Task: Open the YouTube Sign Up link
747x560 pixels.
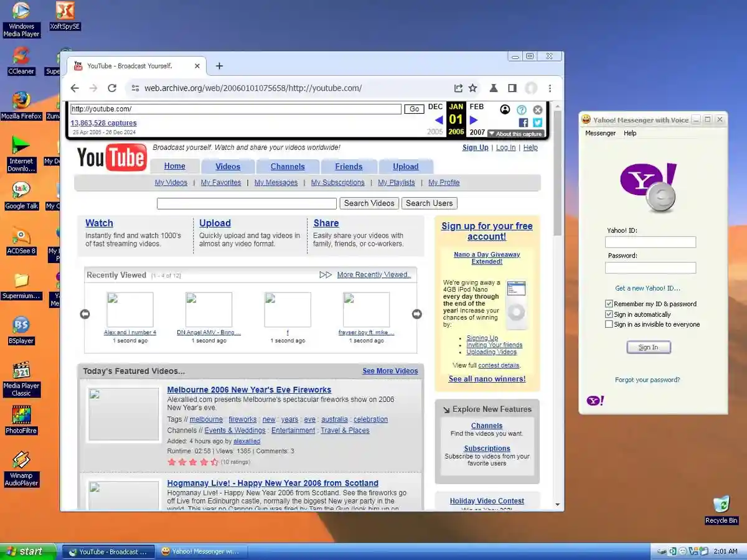Action: pyautogui.click(x=475, y=147)
